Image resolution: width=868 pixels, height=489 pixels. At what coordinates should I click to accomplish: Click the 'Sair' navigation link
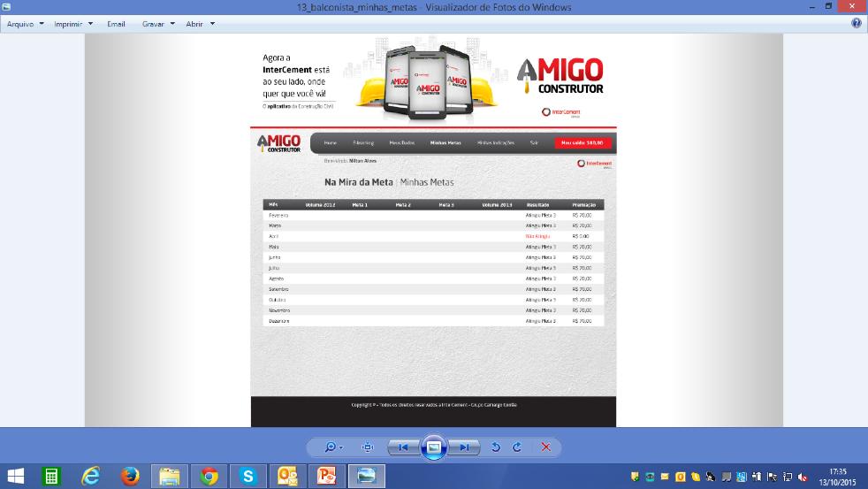534,143
